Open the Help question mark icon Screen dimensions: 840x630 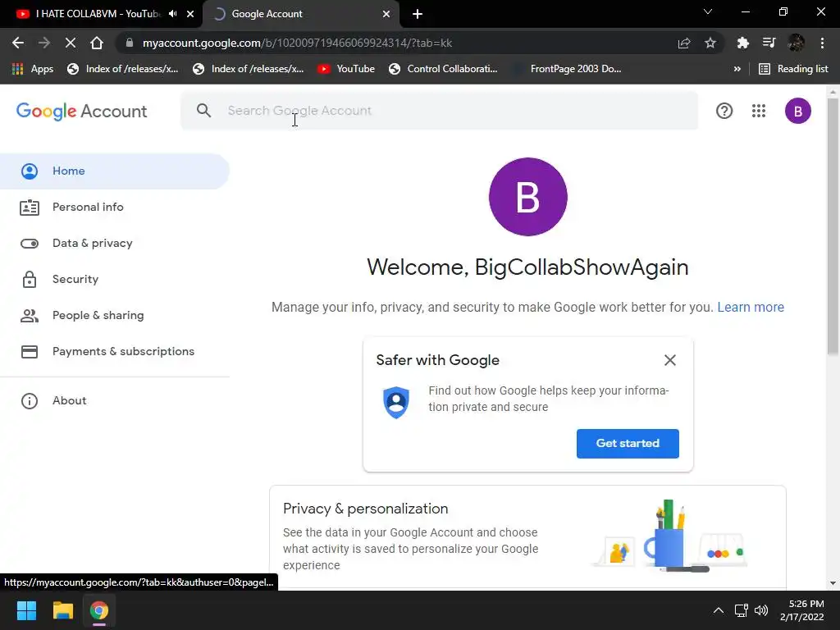(x=724, y=111)
